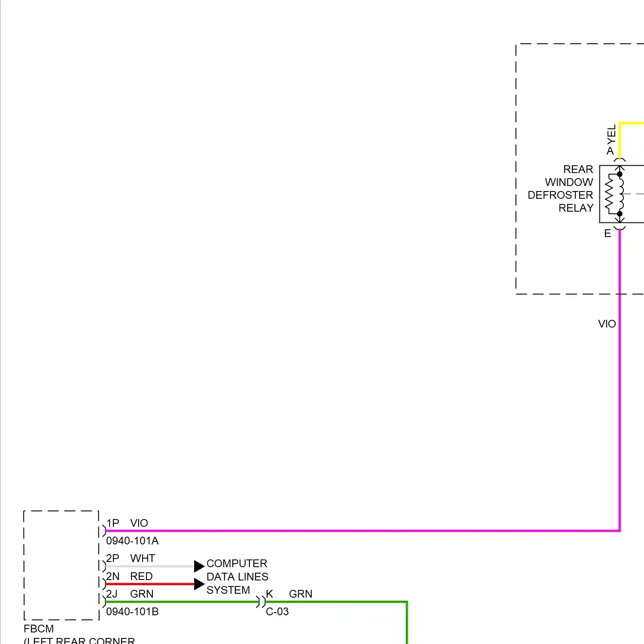Click the 2P WHT pin label
This screenshot has width=644, height=644.
(x=131, y=558)
